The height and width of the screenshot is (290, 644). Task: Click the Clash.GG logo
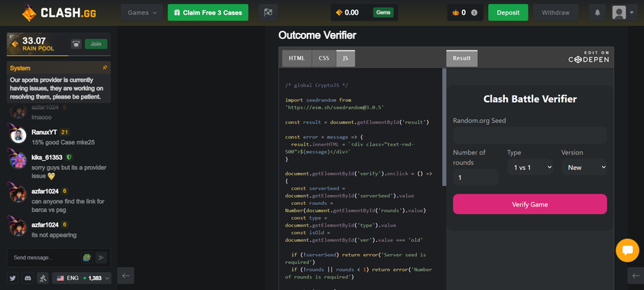coord(58,13)
